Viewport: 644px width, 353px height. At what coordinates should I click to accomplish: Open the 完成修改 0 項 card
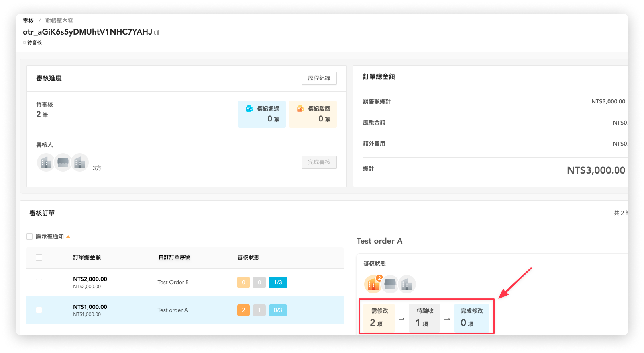[x=472, y=318]
